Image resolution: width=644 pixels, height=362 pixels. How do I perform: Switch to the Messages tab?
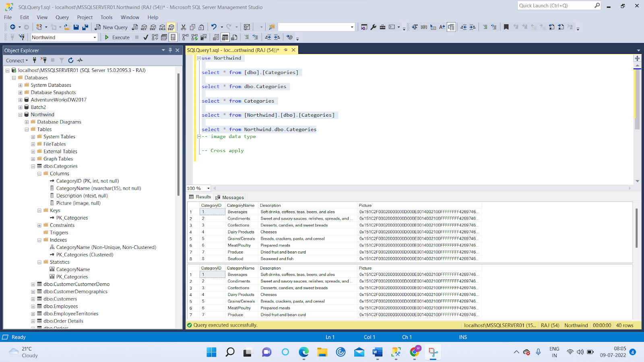pos(229,197)
